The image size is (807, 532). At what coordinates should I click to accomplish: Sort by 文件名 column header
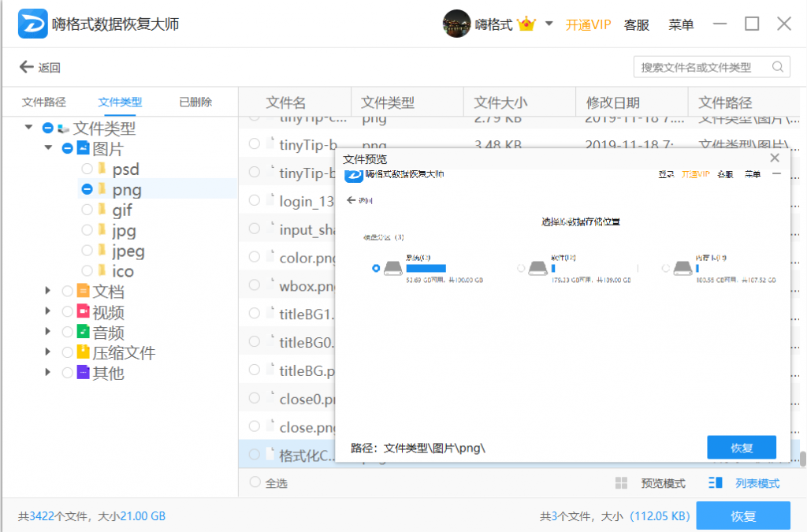[x=295, y=102]
